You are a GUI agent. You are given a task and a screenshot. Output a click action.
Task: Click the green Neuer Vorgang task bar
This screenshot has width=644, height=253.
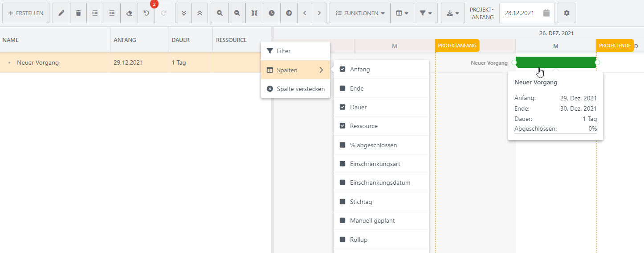point(556,62)
